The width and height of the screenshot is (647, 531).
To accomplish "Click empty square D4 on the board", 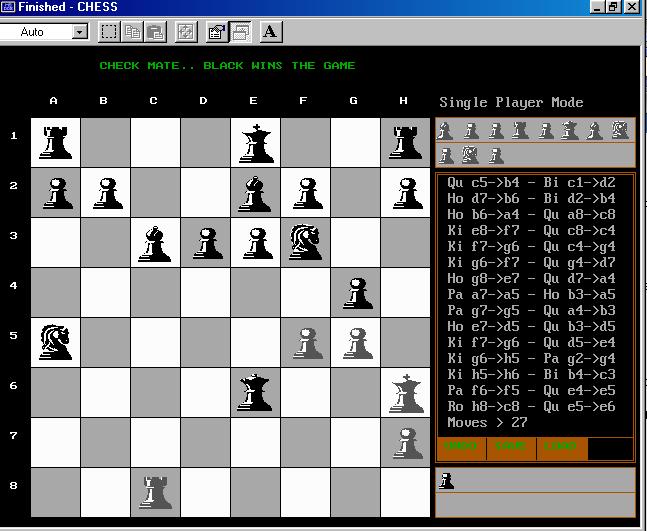I will [x=205, y=293].
